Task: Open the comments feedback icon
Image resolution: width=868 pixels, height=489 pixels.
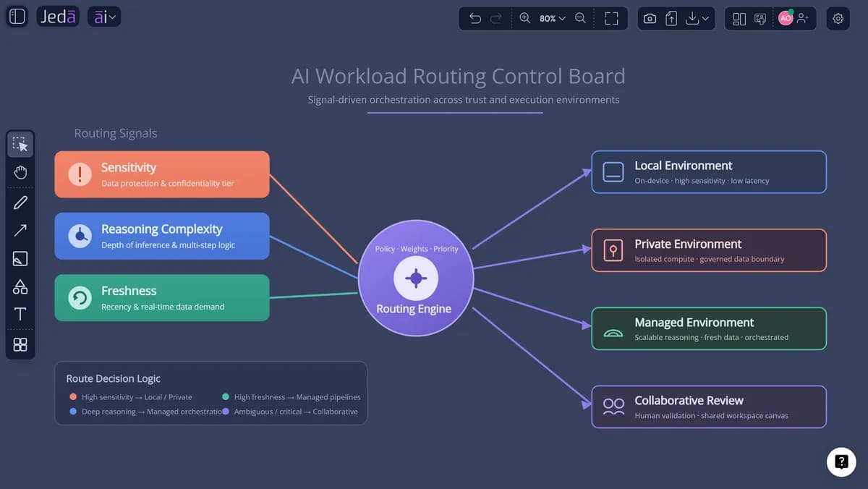Action: pos(760,19)
